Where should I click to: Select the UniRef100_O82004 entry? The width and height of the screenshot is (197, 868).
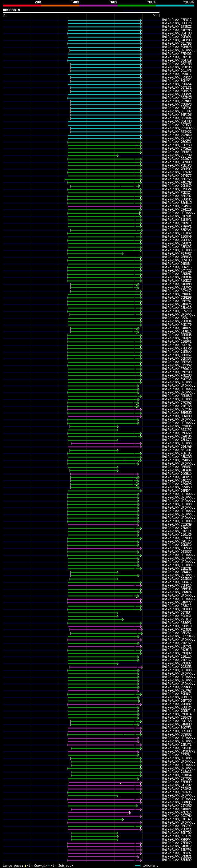coord(176,118)
